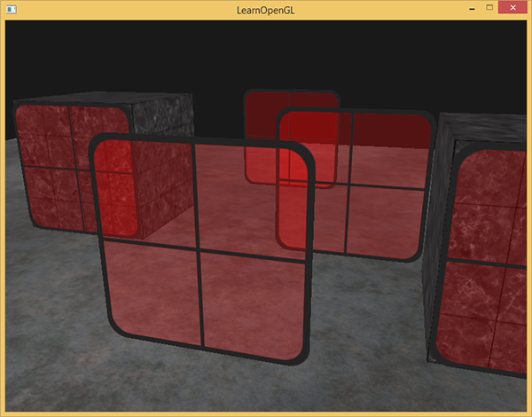Click the middle window's top-right pane
532x417 pixels.
click(390, 130)
